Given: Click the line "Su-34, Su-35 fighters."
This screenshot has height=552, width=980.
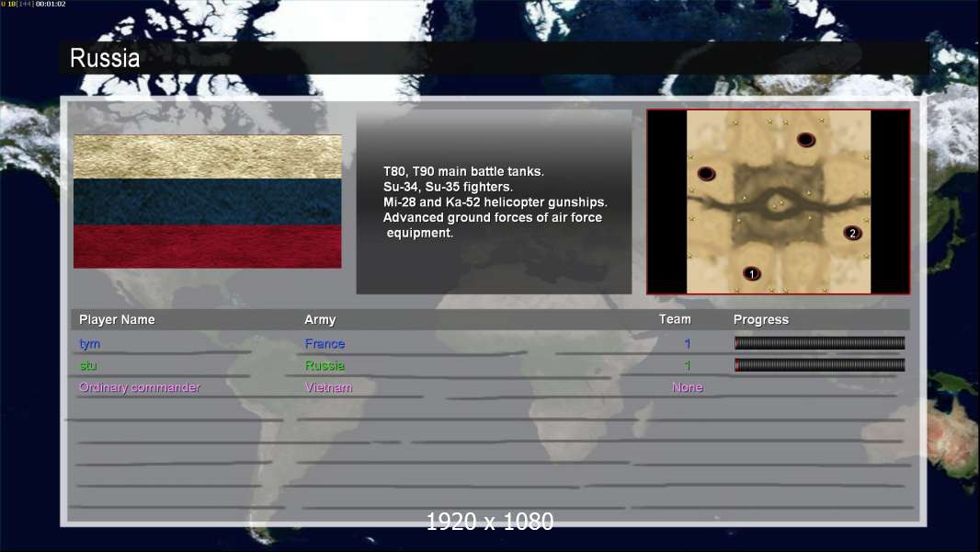Looking at the screenshot, I should tap(448, 187).
